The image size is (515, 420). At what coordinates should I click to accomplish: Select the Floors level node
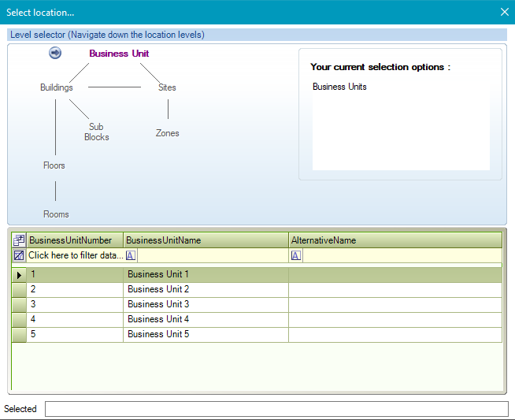[x=54, y=165]
